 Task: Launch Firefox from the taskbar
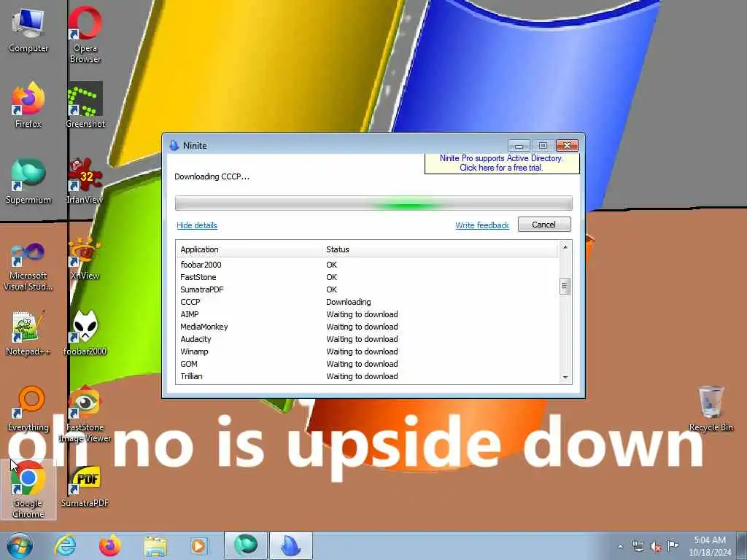click(109, 545)
